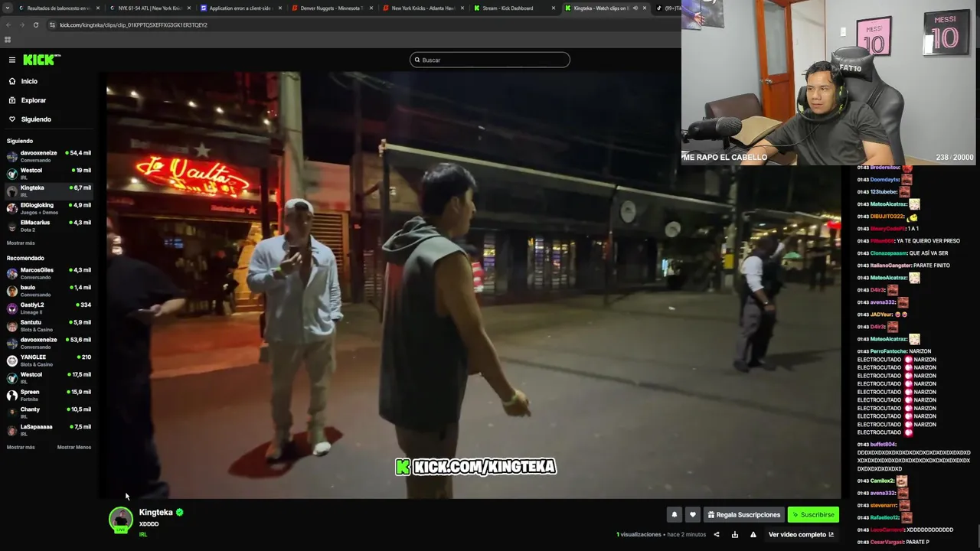
Task: Click buffet804's chat username
Action: pyautogui.click(x=882, y=445)
